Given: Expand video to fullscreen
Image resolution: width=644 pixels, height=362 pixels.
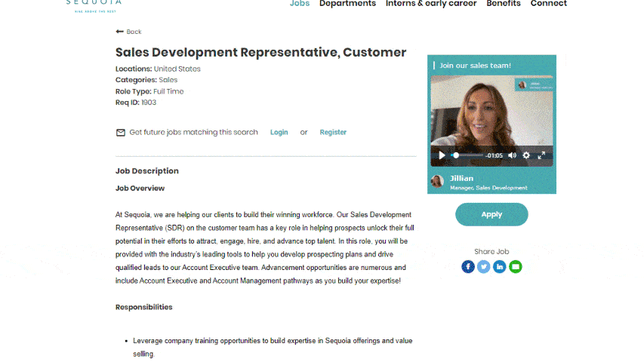Looking at the screenshot, I should 541,155.
